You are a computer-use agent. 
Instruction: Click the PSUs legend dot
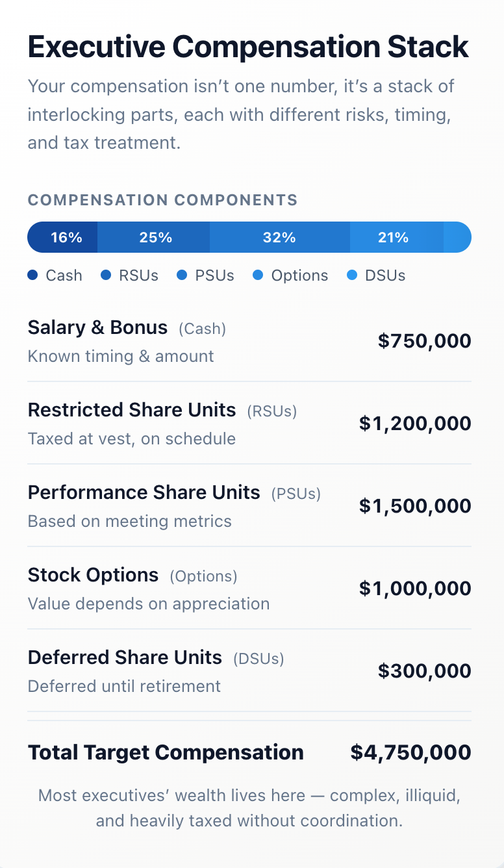click(x=182, y=275)
